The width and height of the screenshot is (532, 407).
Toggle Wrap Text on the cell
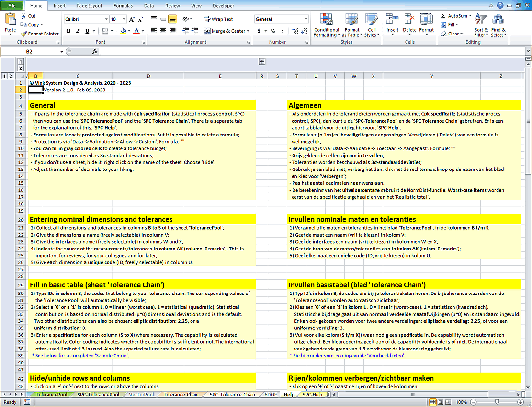click(x=218, y=19)
